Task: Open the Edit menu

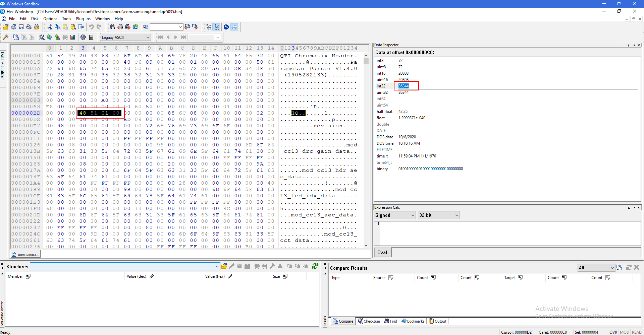Action: coord(23,19)
